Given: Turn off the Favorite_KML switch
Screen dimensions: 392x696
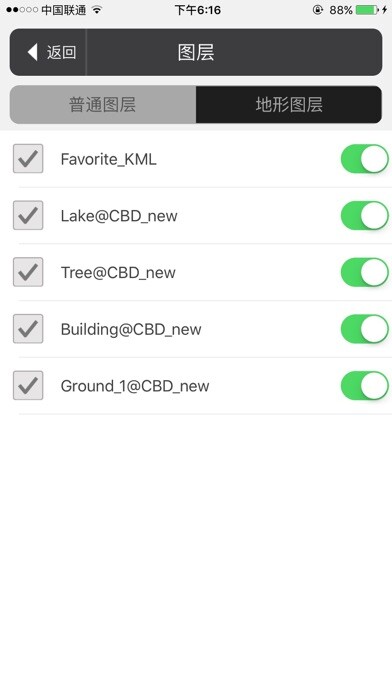Looking at the screenshot, I should click(364, 158).
